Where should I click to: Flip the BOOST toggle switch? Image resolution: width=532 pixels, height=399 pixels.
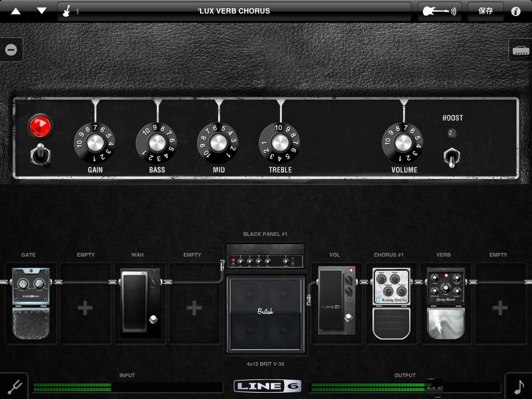(x=451, y=158)
